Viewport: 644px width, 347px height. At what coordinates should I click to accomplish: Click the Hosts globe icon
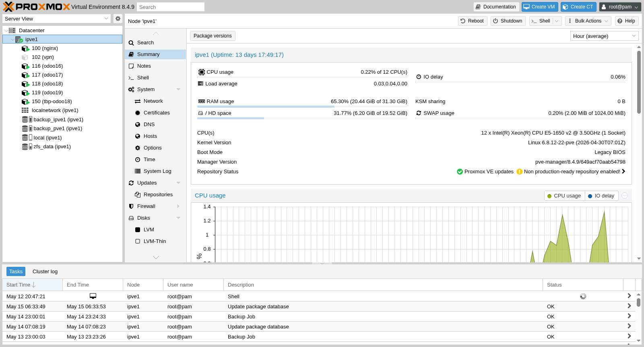pyautogui.click(x=138, y=136)
